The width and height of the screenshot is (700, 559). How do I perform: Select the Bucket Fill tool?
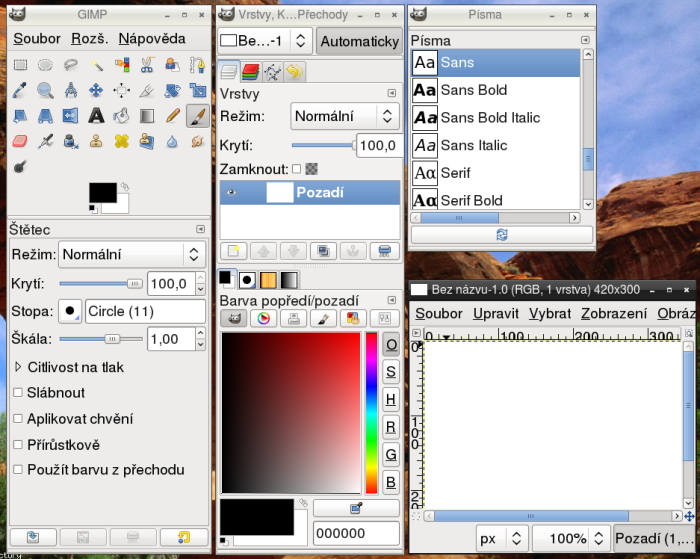click(x=122, y=116)
